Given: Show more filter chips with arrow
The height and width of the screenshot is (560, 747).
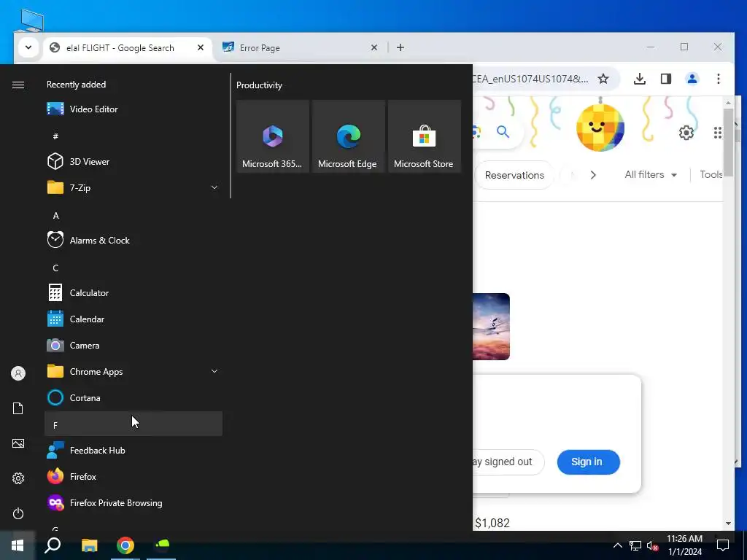Looking at the screenshot, I should [593, 175].
